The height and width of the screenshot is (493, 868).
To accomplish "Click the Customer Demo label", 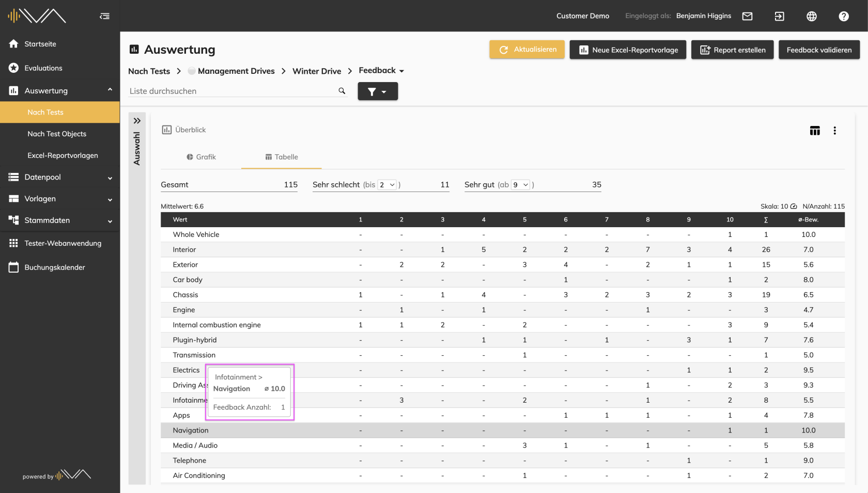I will pos(583,16).
